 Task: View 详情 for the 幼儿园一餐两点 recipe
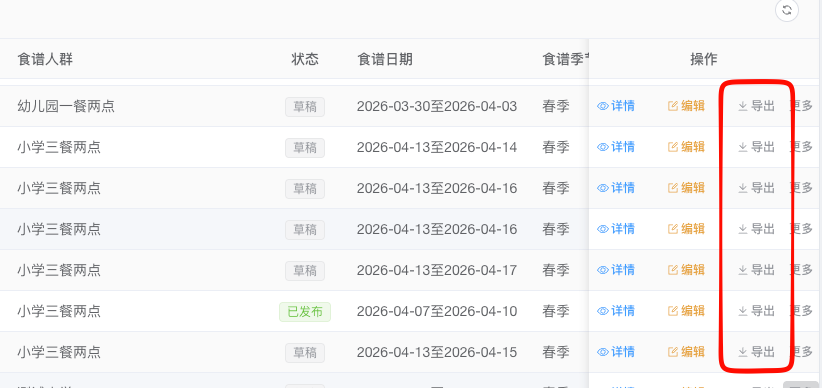[x=616, y=106]
